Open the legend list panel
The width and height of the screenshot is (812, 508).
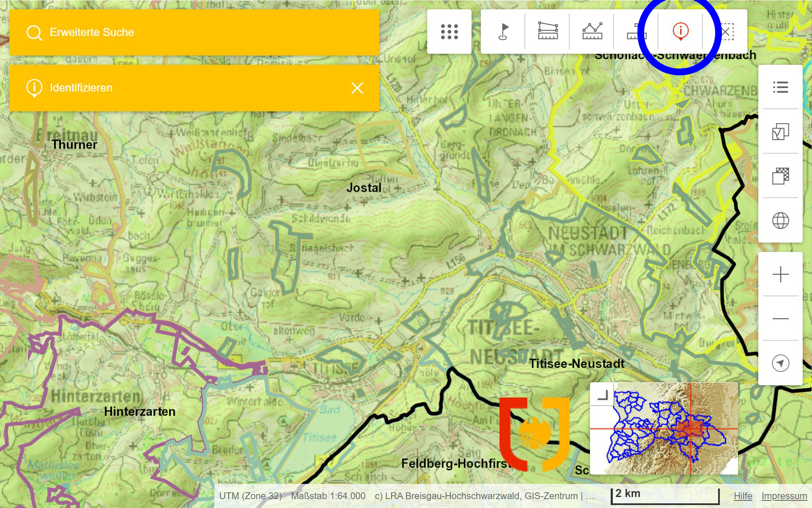pos(780,87)
